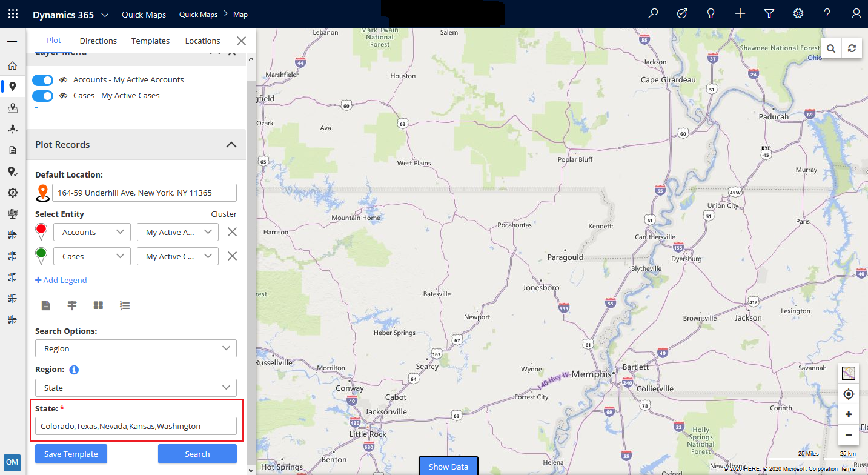Open the Search Options Region dropdown

tap(136, 348)
